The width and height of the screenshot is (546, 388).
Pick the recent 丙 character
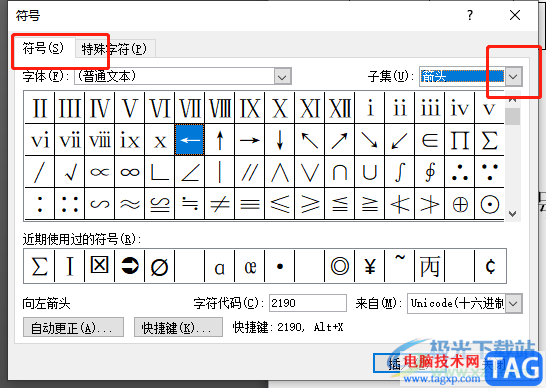pyautogui.click(x=429, y=266)
